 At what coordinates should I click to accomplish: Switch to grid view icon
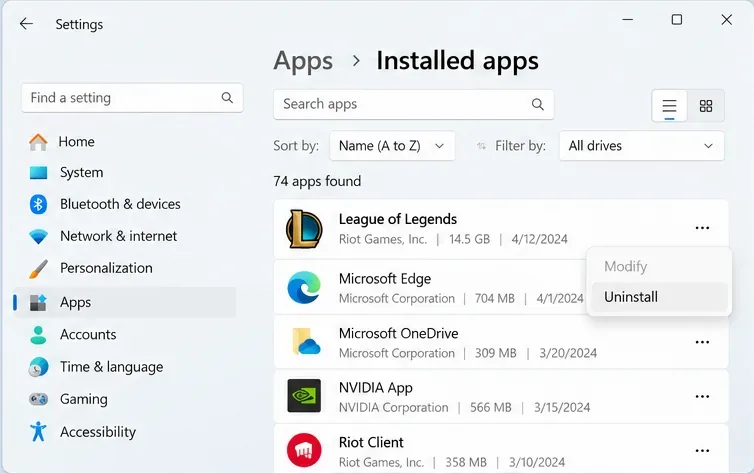pos(705,106)
